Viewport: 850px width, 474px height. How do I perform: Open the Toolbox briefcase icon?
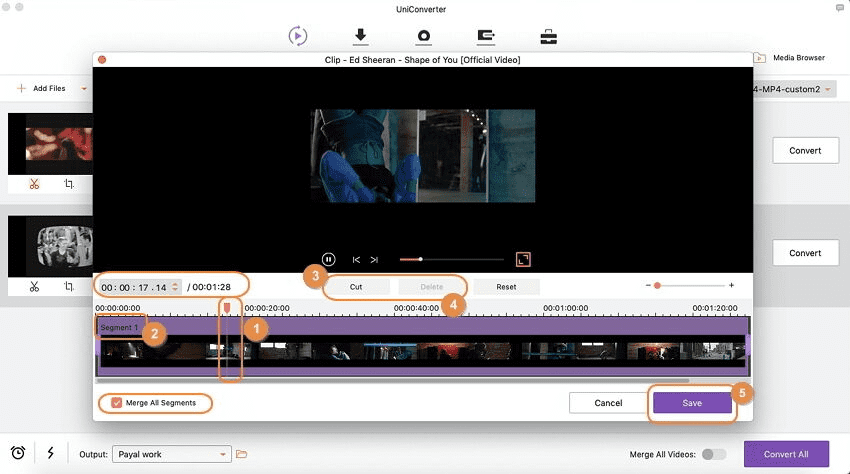point(549,36)
